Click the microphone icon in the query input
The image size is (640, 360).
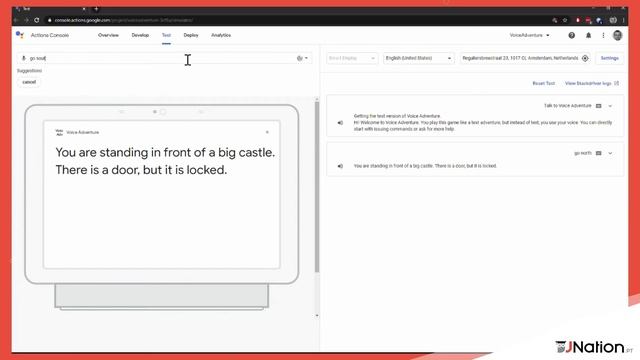point(24,58)
